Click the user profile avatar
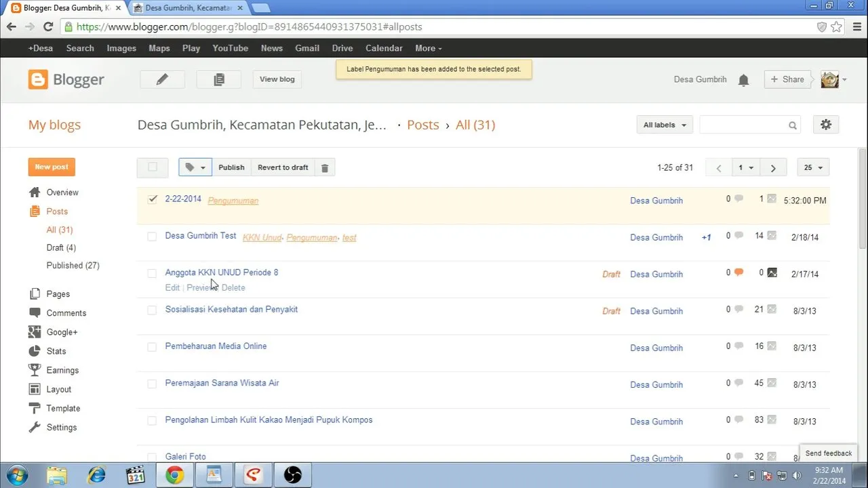868x488 pixels. pos(829,79)
